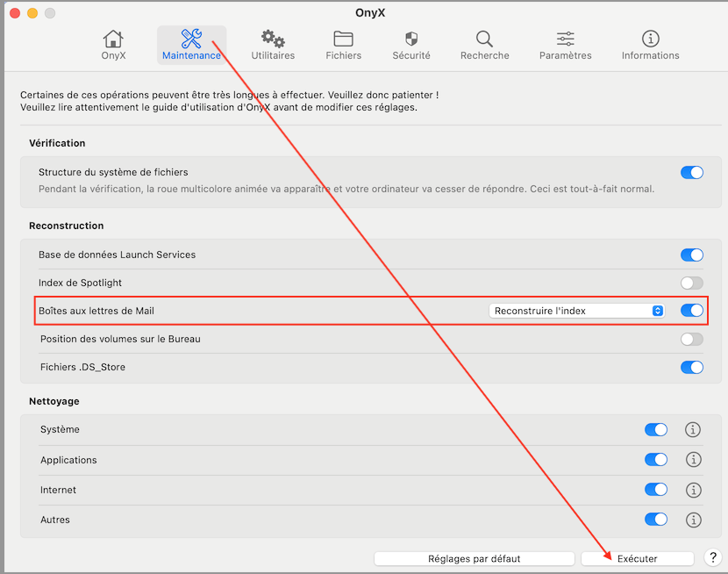728x574 pixels.
Task: Open the help question mark button
Action: [x=713, y=556]
